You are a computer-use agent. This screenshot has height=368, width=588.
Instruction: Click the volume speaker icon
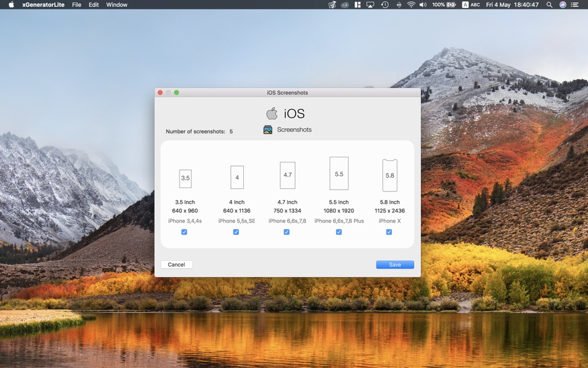pos(423,4)
